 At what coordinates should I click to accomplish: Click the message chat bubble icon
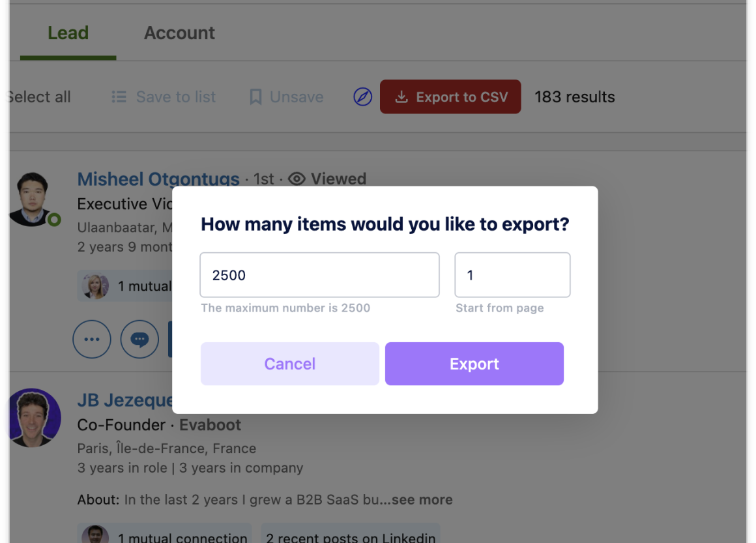tap(139, 340)
